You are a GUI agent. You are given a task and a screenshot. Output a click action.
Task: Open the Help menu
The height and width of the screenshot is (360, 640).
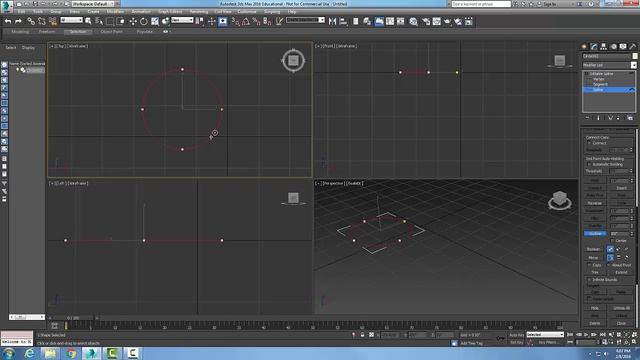(292, 12)
